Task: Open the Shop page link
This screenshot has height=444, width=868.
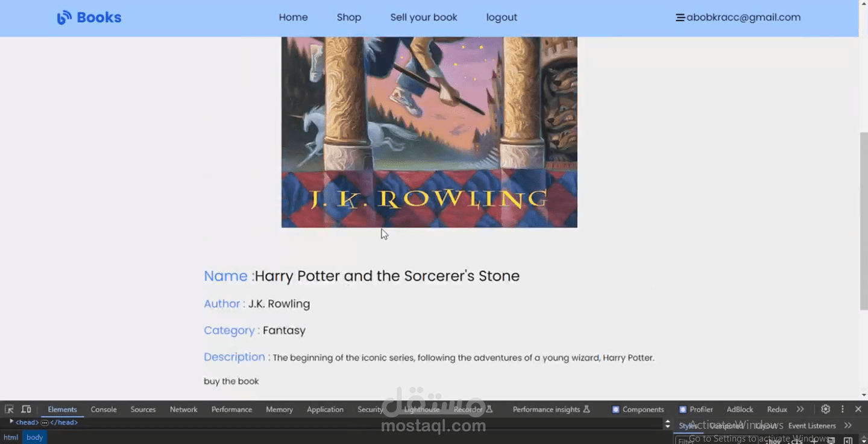Action: tap(349, 17)
